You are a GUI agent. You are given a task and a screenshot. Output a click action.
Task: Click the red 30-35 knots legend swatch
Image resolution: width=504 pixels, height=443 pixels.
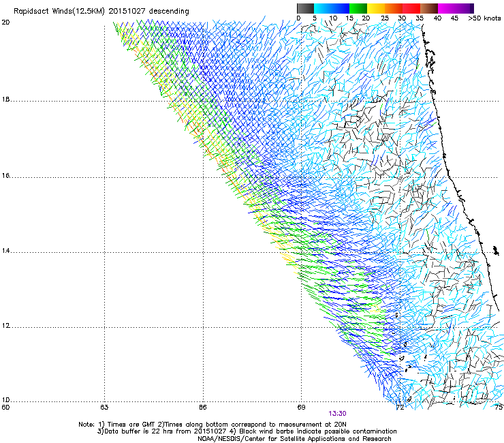pyautogui.click(x=411, y=8)
